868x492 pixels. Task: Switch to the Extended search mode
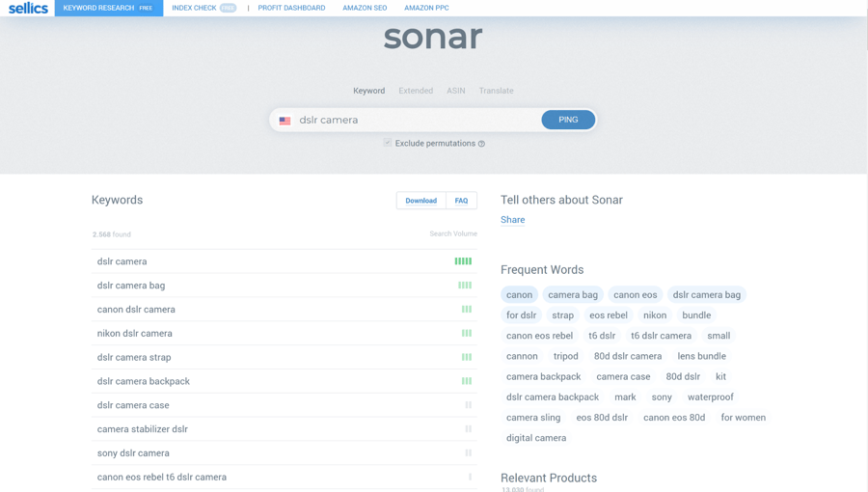(416, 91)
